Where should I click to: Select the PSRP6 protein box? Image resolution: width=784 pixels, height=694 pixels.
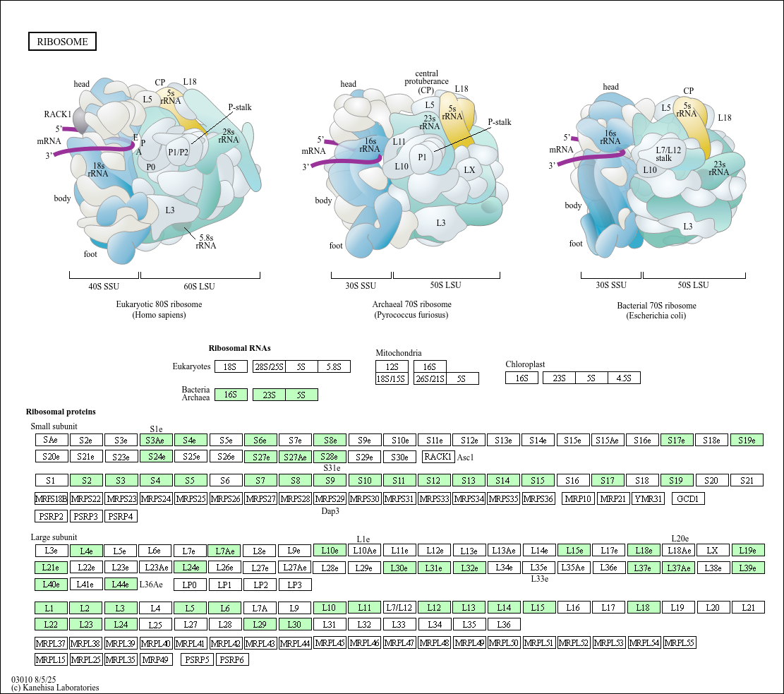[x=232, y=660]
